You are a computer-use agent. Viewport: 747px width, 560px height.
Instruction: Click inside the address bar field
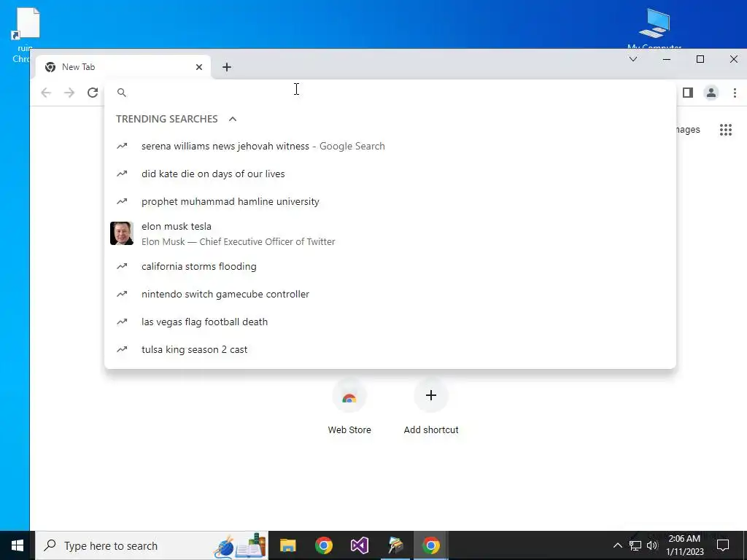[390, 93]
